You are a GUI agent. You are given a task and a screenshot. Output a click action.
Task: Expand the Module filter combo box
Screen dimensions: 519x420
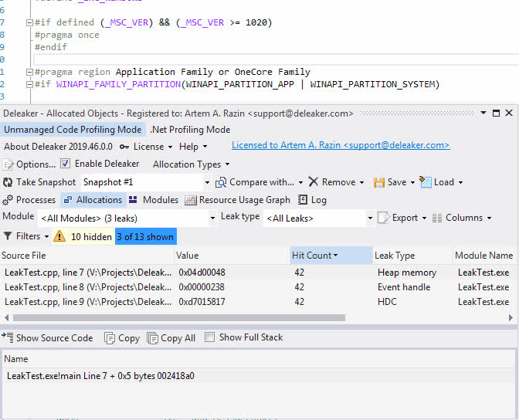point(212,218)
